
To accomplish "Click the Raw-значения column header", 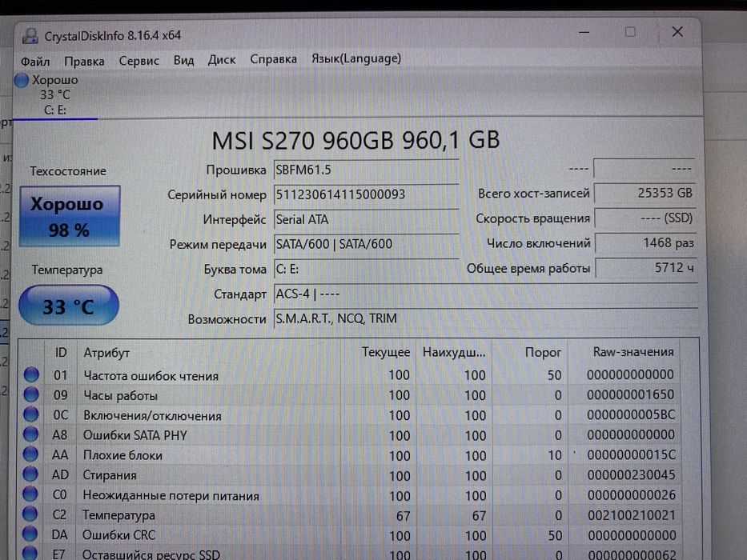I will point(633,352).
